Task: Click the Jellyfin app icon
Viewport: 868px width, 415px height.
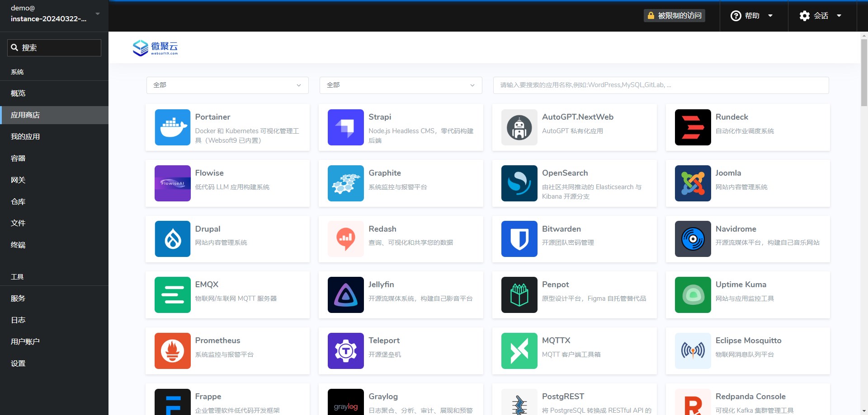Action: click(346, 295)
